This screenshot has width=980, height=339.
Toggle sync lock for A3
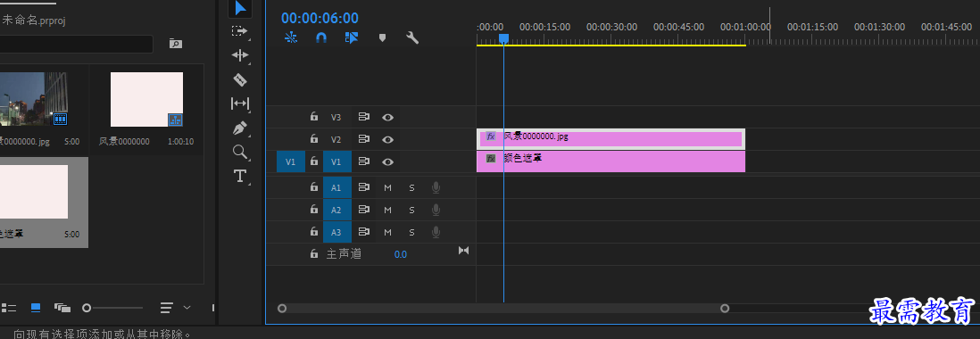point(364,232)
